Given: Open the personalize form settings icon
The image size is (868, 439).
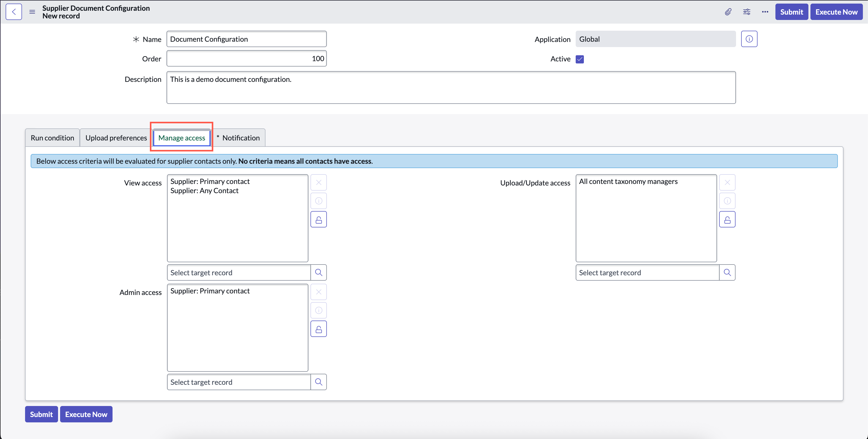Looking at the screenshot, I should 747,12.
